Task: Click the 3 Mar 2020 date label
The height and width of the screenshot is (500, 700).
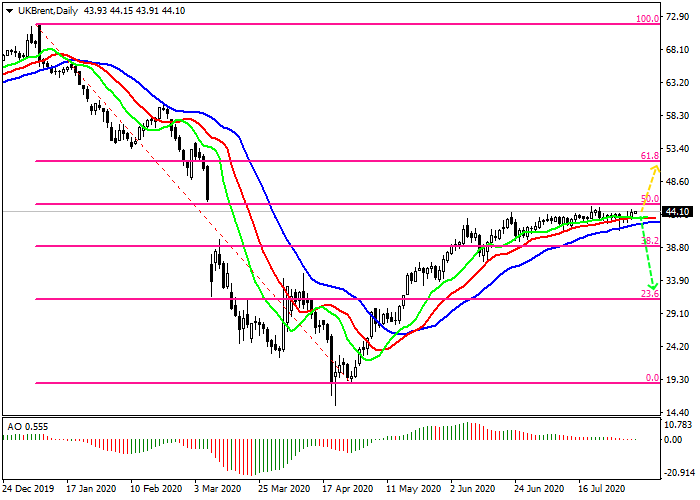Action: click(217, 489)
